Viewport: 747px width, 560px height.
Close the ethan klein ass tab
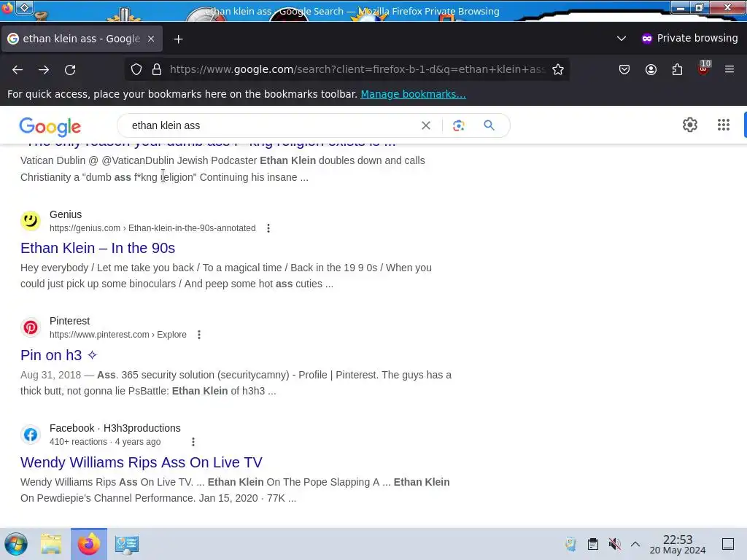(x=151, y=39)
